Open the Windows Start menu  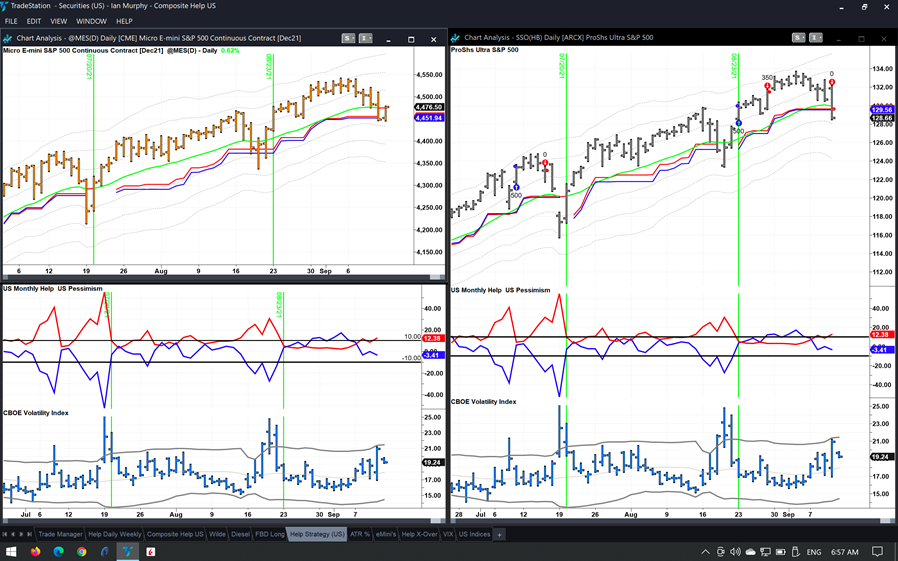[12, 552]
